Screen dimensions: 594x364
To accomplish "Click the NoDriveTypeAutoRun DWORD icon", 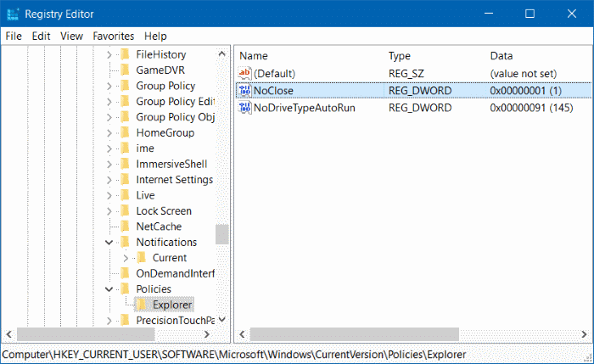I will [244, 108].
